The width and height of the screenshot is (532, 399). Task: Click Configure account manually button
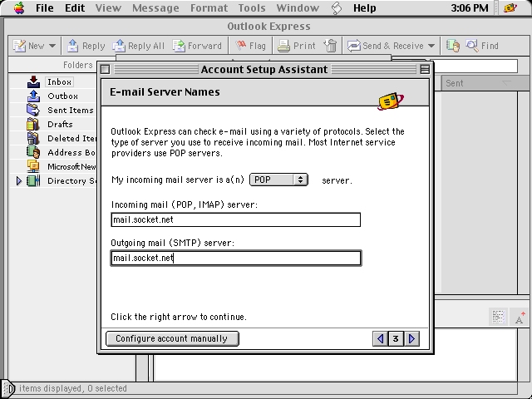[x=172, y=338]
